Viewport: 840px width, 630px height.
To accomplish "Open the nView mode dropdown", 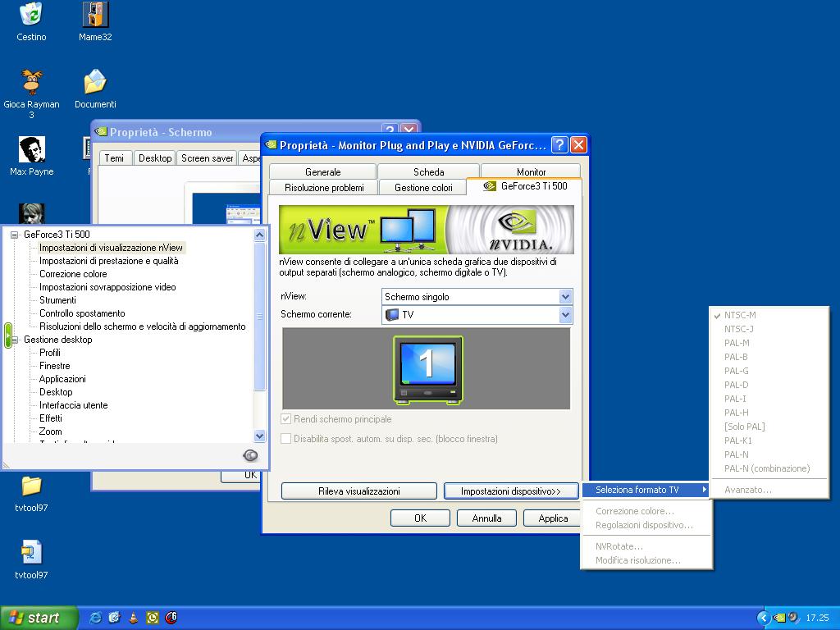I will (565, 297).
